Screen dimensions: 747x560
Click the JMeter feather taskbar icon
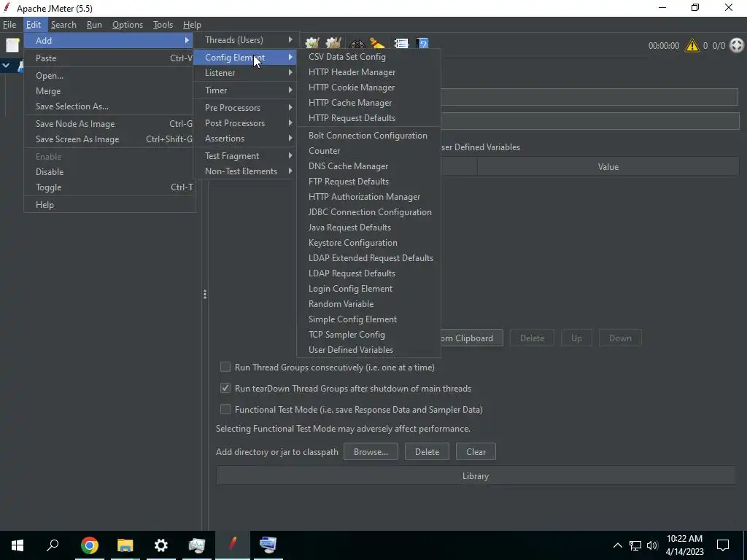tap(233, 544)
